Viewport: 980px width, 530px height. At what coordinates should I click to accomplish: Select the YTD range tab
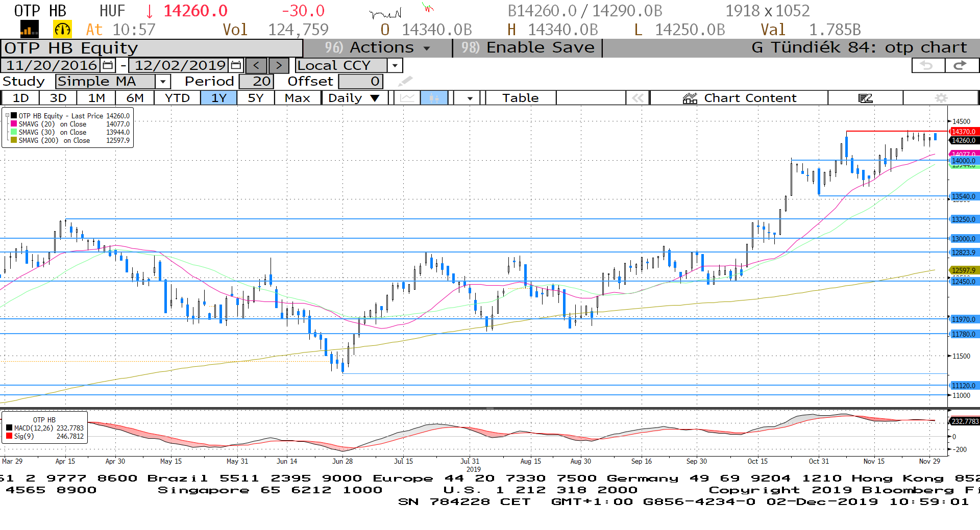177,98
